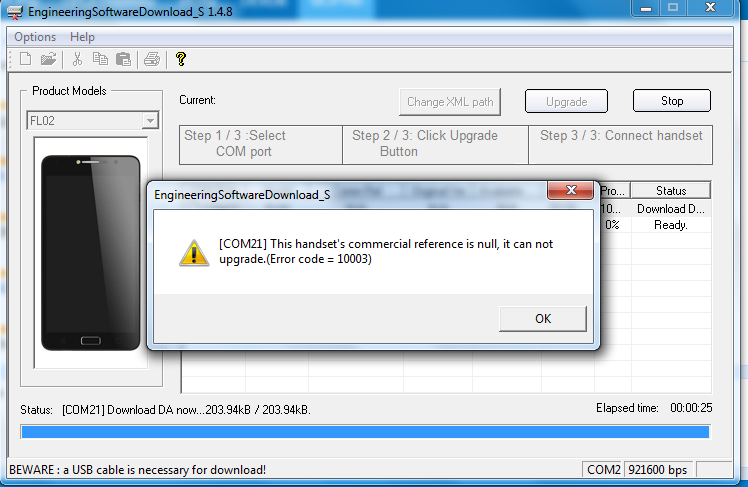This screenshot has height=487, width=748.
Task: Click the Paste clipboard toolbar icon
Action: 124,59
